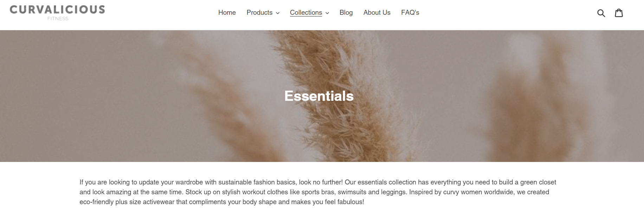The image size is (644, 222).
Task: Click the Curvalicious logo
Action: pos(57,13)
